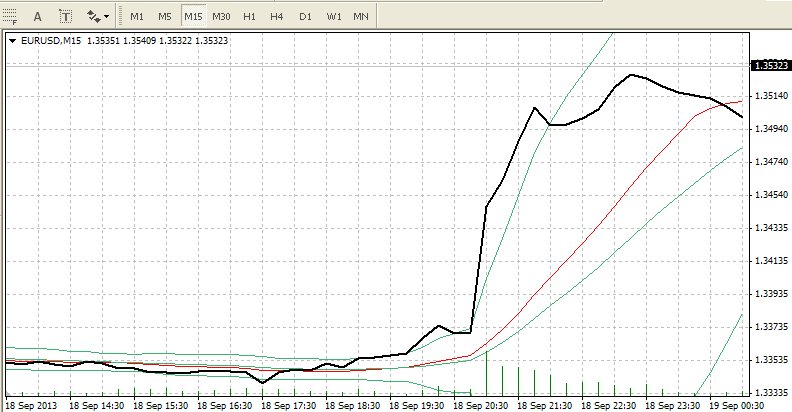Click the 18 Sep 23:30 time label
Screen dimensions: 792x412
pos(673,405)
